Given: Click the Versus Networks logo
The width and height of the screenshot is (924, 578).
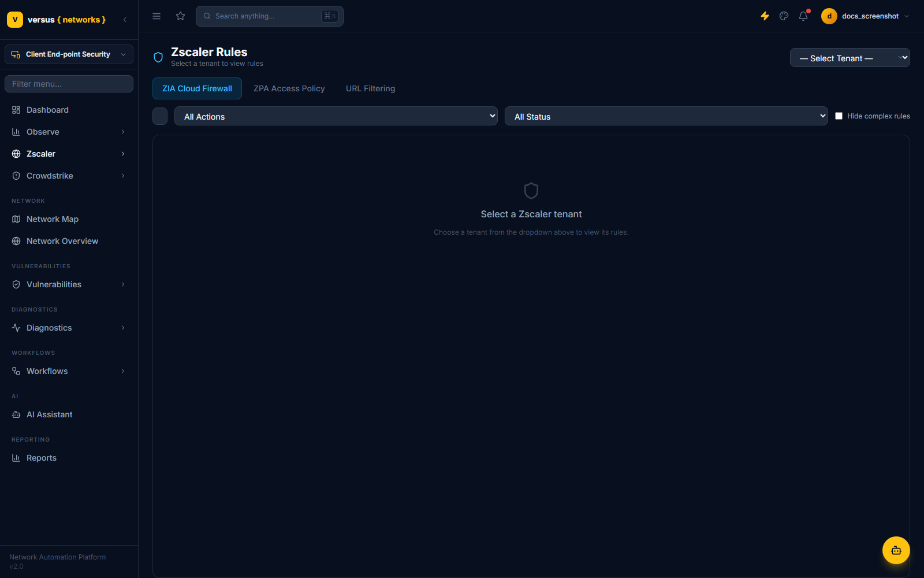Looking at the screenshot, I should click(57, 20).
